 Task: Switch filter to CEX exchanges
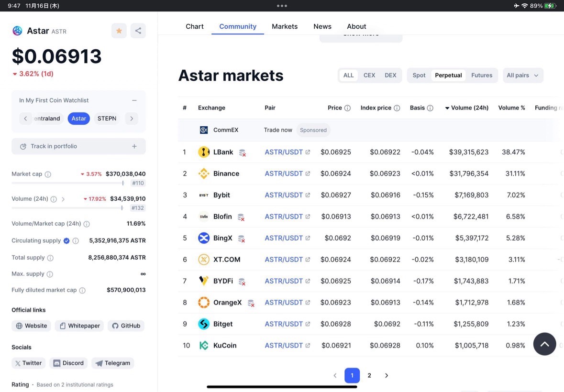(369, 76)
